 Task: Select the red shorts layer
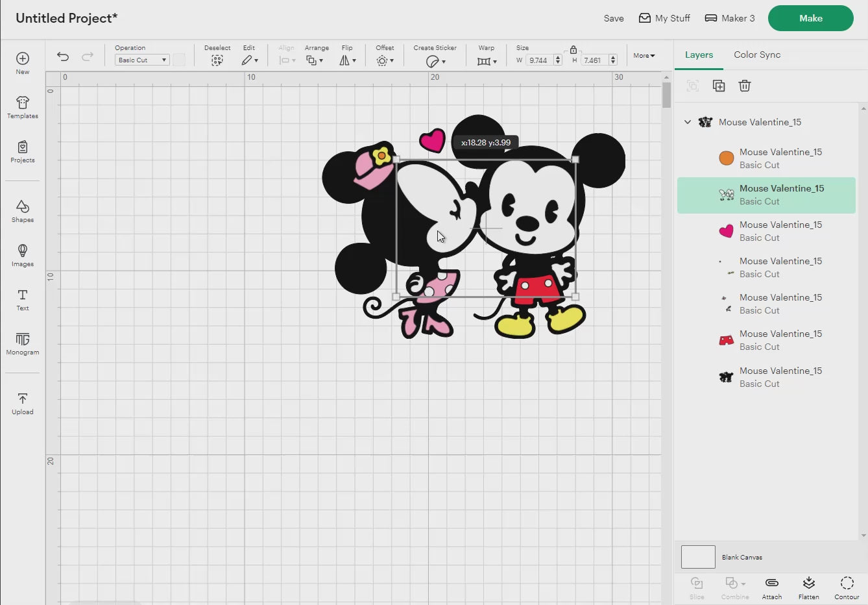[766, 340]
